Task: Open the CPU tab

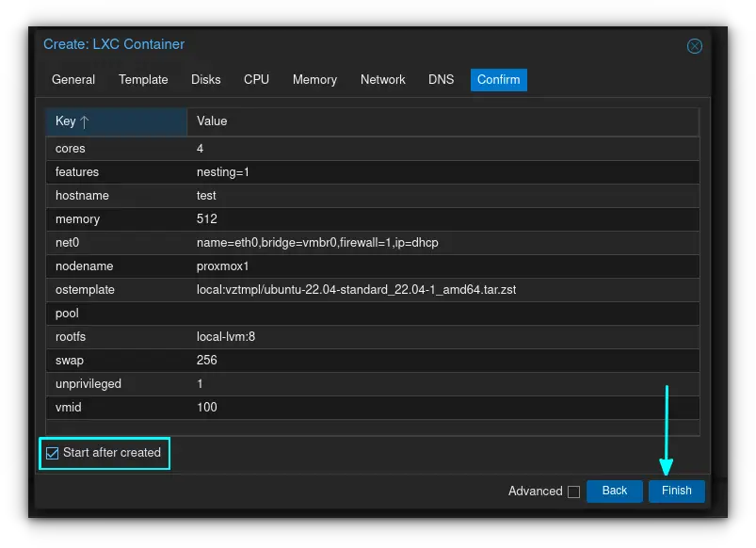Action: [x=256, y=80]
